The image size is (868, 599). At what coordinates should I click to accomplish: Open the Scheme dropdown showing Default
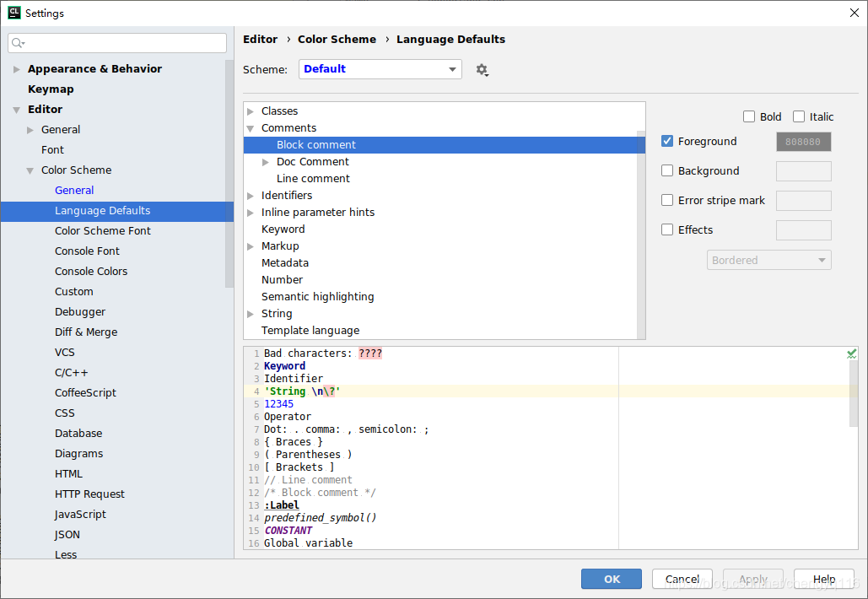coord(380,69)
